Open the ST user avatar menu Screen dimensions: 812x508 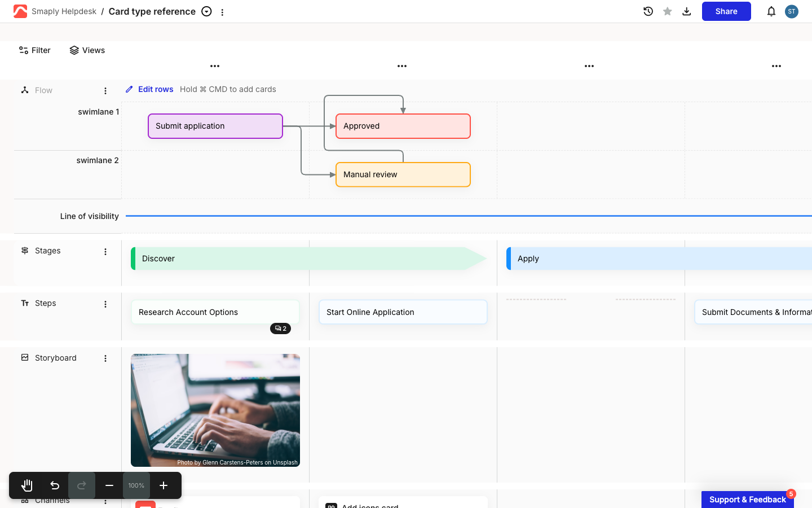[792, 11]
